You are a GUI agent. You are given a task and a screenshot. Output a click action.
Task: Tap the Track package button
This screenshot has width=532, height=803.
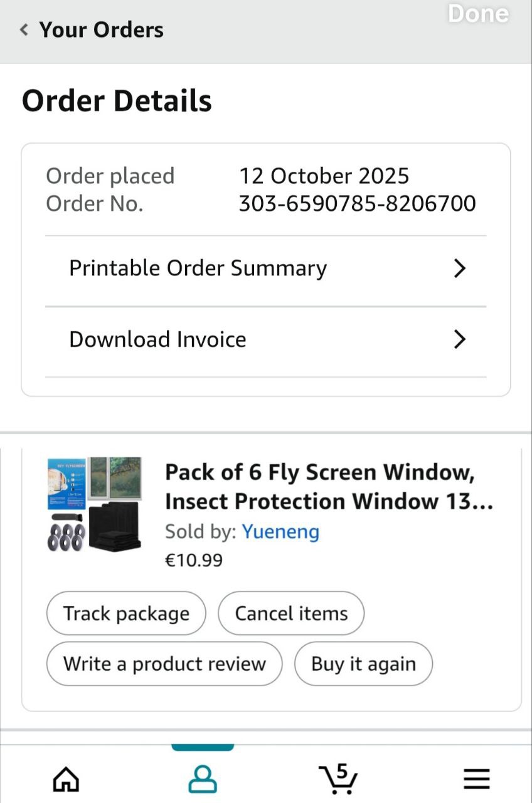tap(126, 614)
